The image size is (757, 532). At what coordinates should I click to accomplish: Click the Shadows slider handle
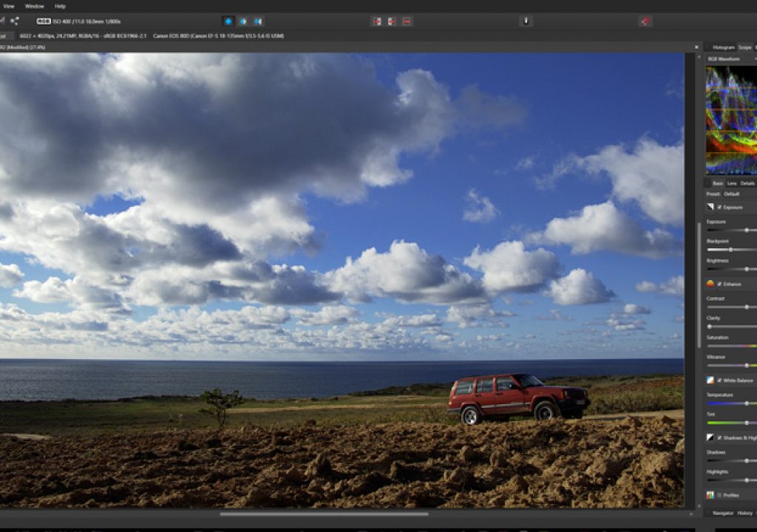747,460
